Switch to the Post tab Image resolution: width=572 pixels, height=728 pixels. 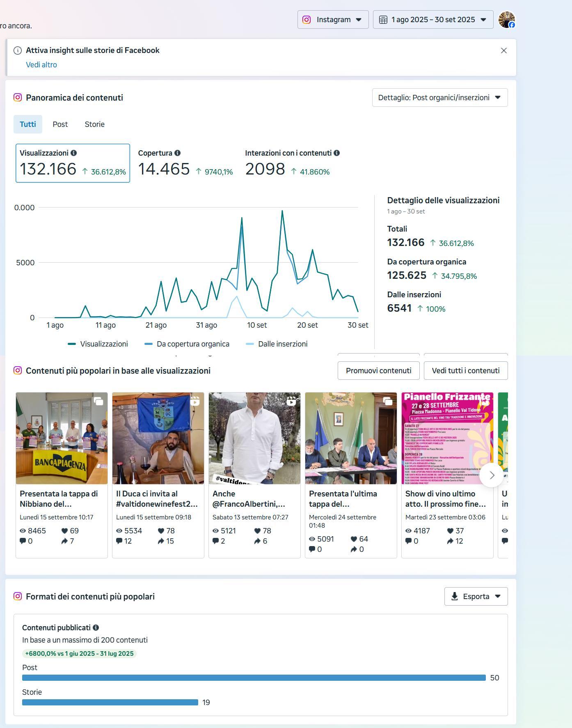pos(60,124)
